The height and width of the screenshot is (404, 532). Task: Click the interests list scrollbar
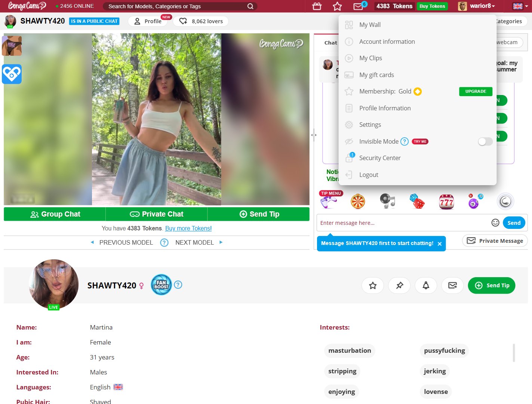(514, 353)
